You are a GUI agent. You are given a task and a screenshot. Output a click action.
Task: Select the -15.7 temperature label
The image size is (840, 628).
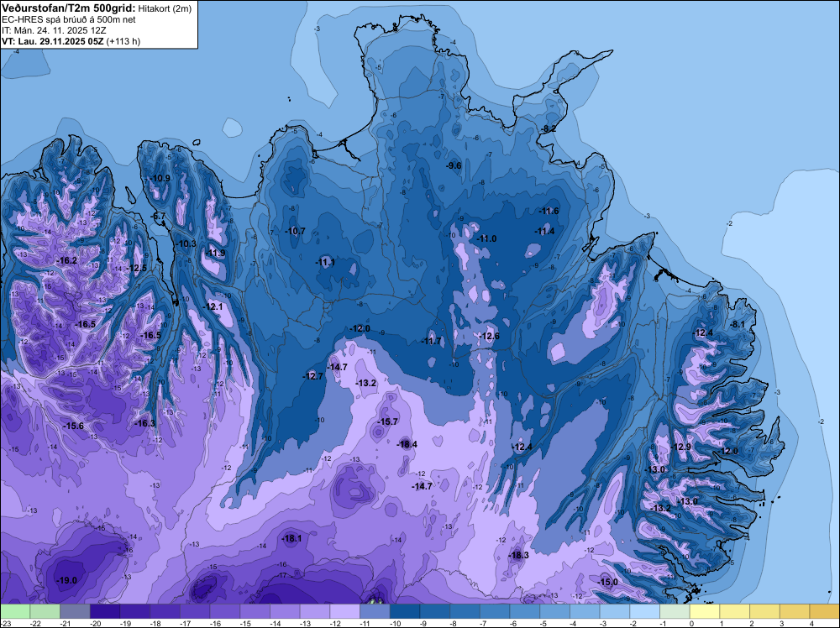coord(387,421)
